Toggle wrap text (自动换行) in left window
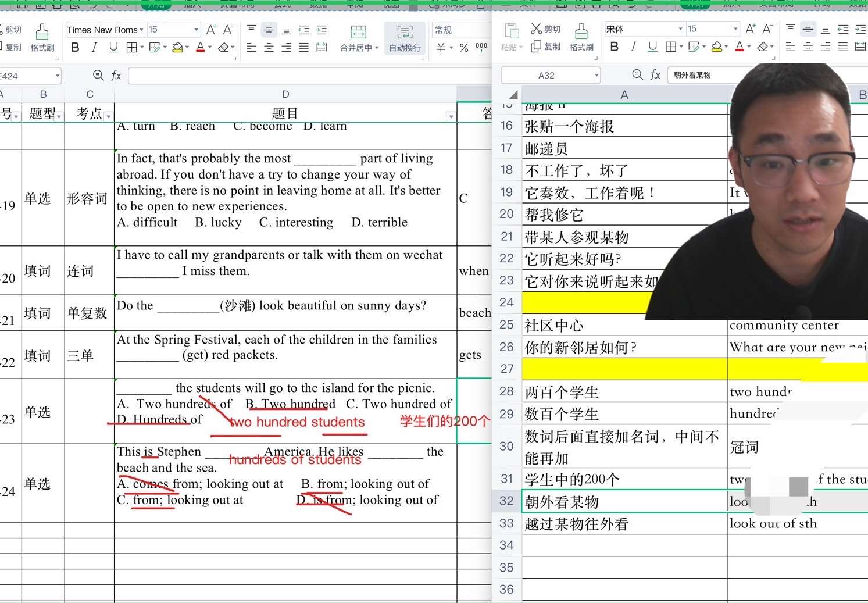Image resolution: width=868 pixels, height=603 pixels. (x=405, y=38)
